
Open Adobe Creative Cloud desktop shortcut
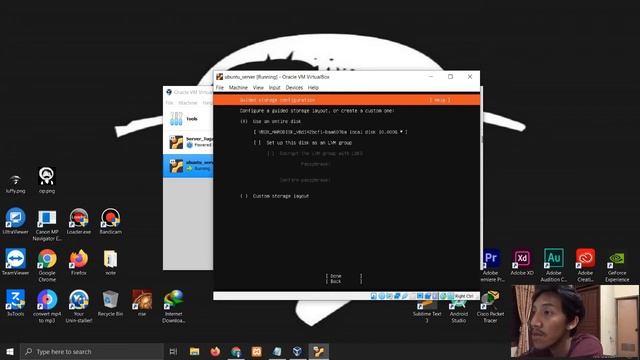pyautogui.click(x=585, y=265)
